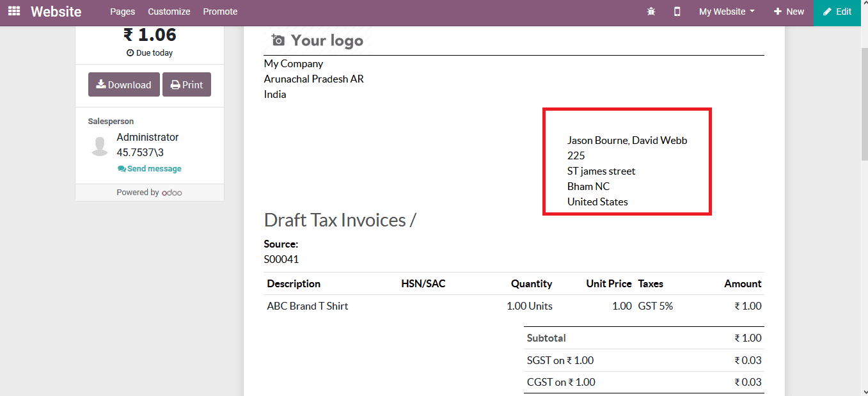This screenshot has height=396, width=868.
Task: Click the 1.00 Units quantity cell
Action: coord(529,306)
